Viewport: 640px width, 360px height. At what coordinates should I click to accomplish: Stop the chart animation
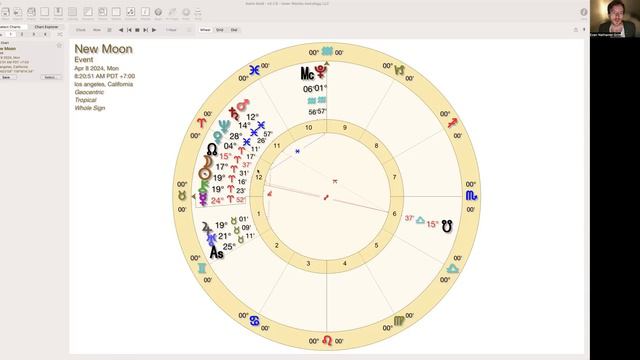point(138,30)
